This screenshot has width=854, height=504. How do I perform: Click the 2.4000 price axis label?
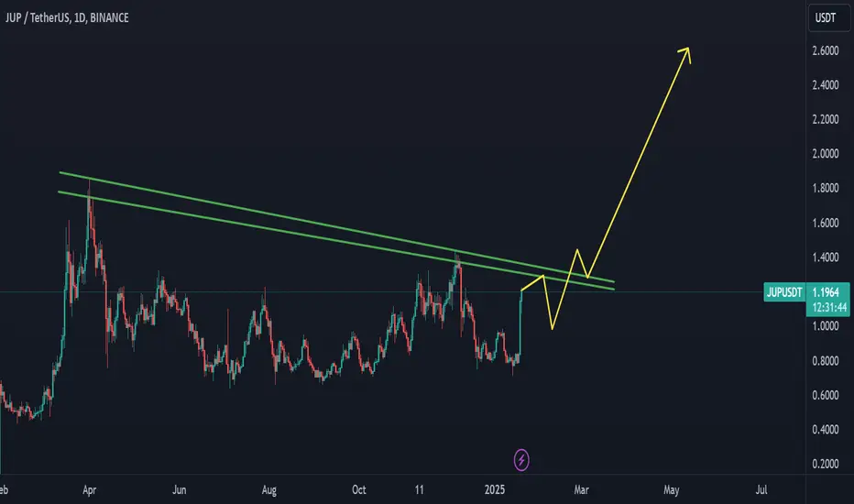click(825, 85)
